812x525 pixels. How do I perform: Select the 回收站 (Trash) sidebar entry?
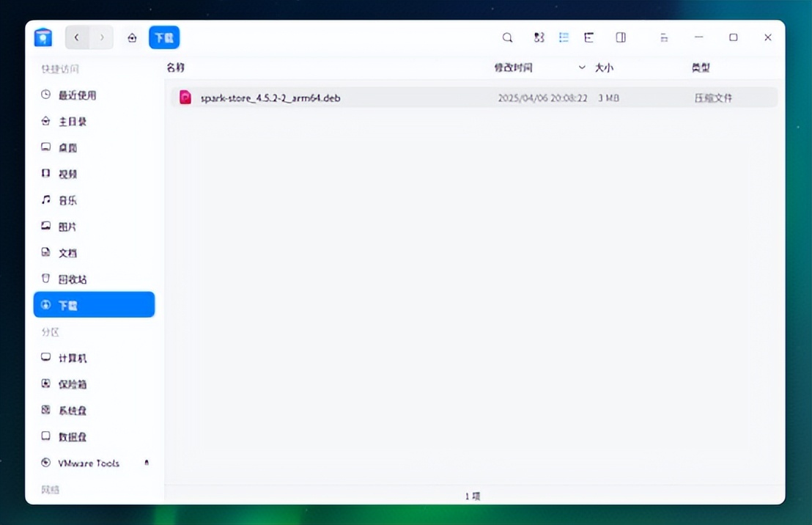click(68, 279)
